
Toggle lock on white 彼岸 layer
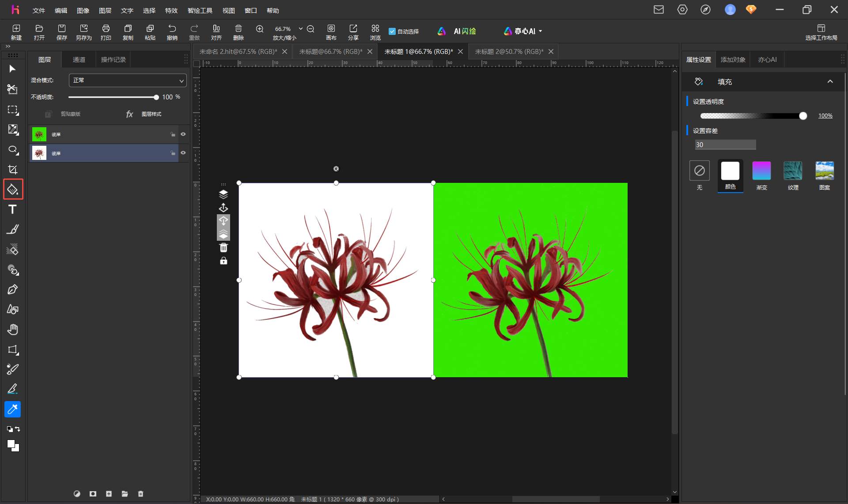[173, 153]
